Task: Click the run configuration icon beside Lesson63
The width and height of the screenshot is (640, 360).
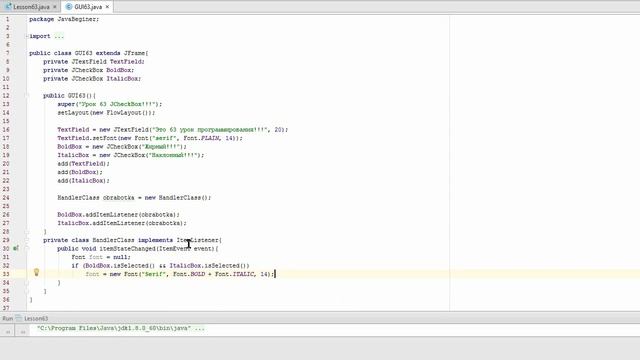Action: [x=19, y=318]
